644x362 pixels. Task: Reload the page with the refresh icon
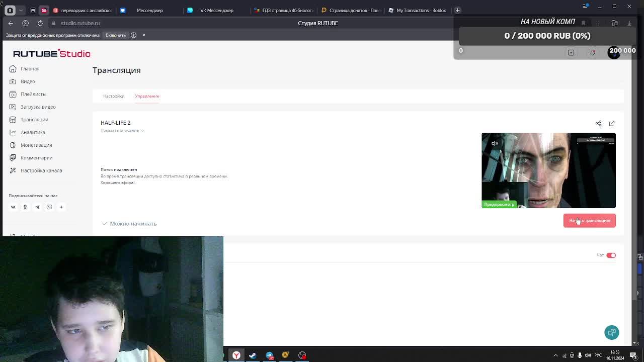40,23
